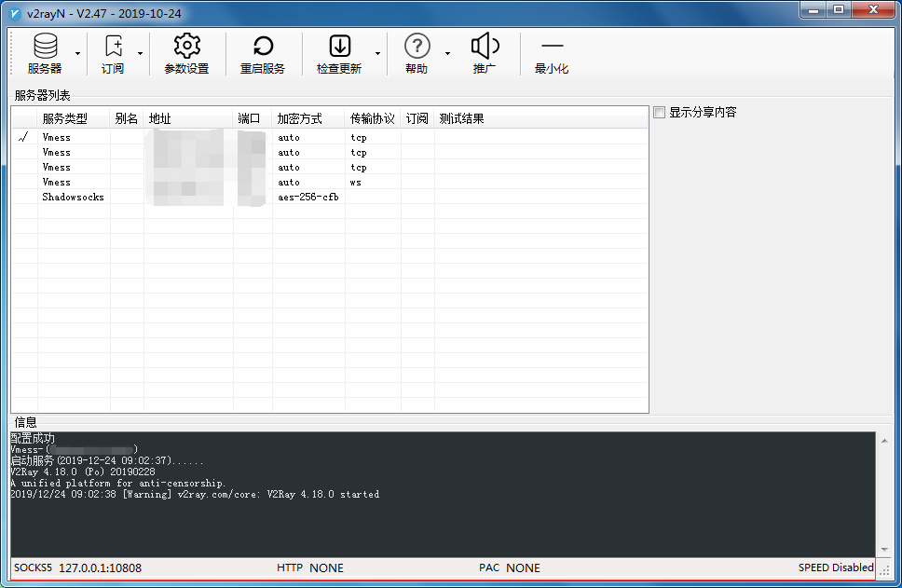This screenshot has width=902, height=588.
Task: Click the SPEED Disabled status entry
Action: coord(836,567)
